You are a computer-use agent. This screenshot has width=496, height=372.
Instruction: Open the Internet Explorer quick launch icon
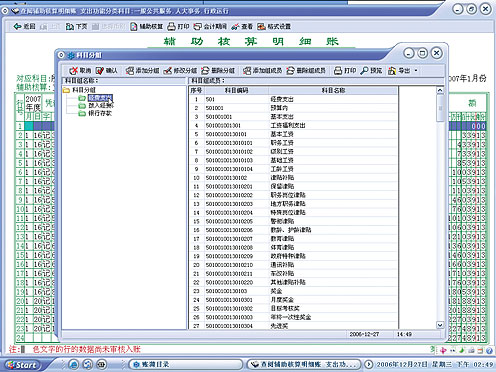tap(73, 364)
